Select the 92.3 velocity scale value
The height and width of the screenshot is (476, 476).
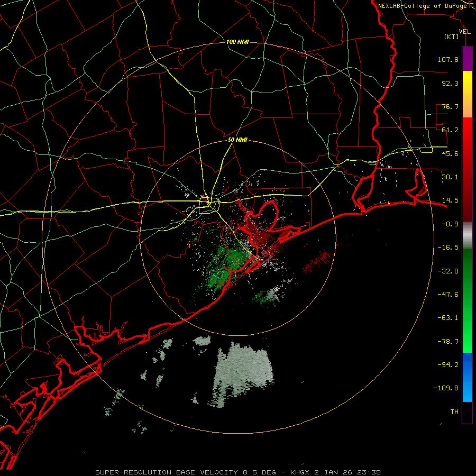point(450,83)
